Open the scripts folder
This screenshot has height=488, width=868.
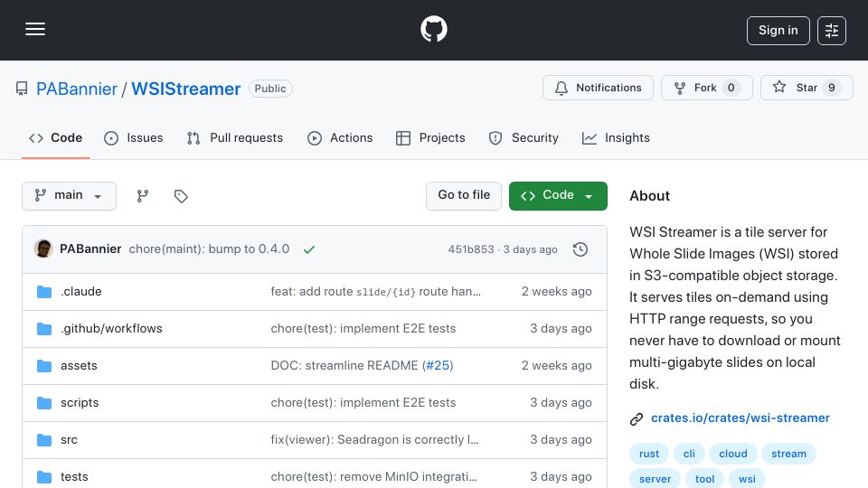80,403
